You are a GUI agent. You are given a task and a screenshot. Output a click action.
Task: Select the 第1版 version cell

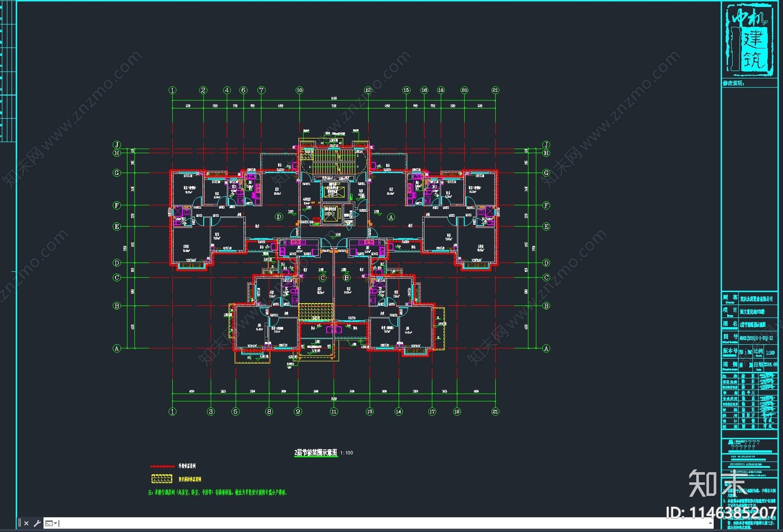point(745,352)
